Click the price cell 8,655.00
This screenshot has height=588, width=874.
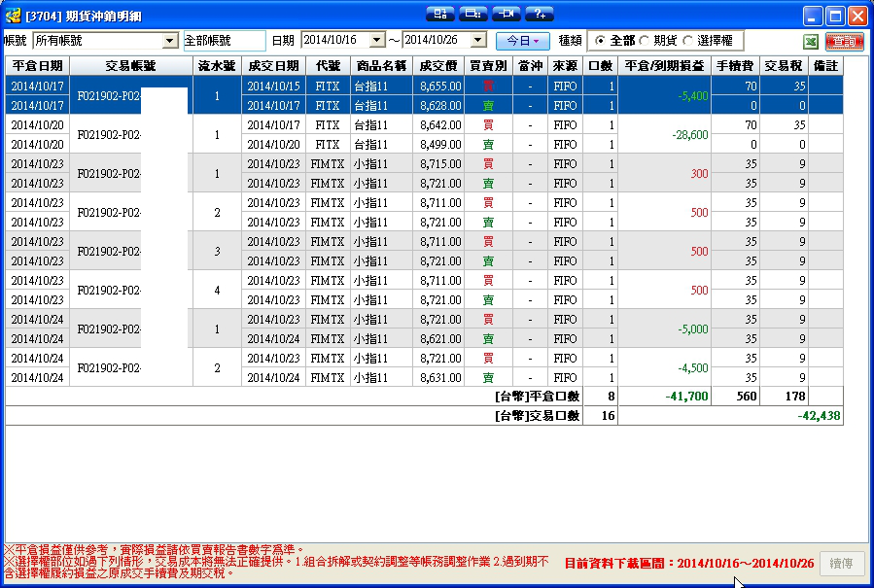[440, 86]
